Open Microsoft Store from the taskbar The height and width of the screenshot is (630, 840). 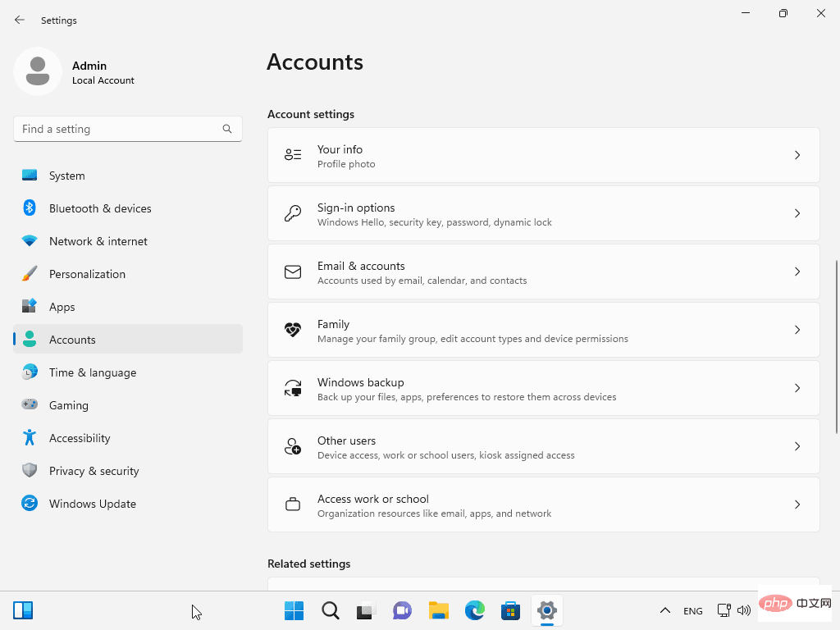(510, 610)
